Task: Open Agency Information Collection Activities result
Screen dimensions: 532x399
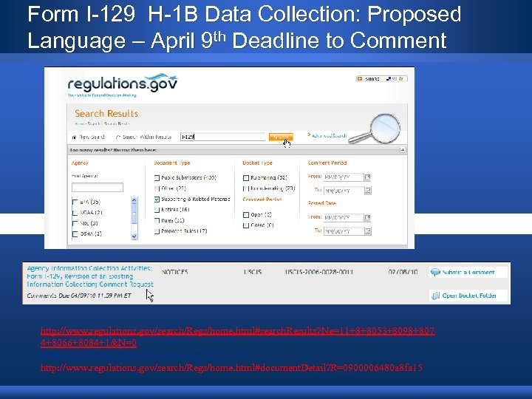Action: coord(90,276)
